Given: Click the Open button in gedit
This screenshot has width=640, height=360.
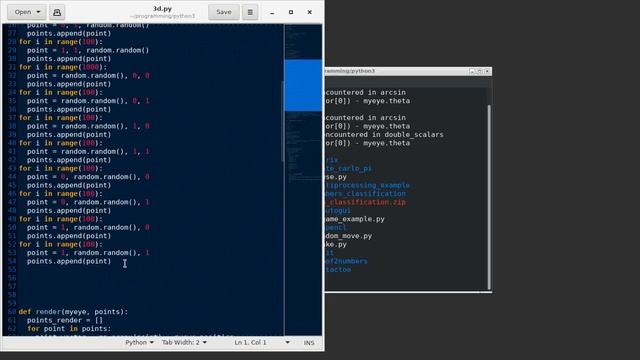Looking at the screenshot, I should 22,12.
